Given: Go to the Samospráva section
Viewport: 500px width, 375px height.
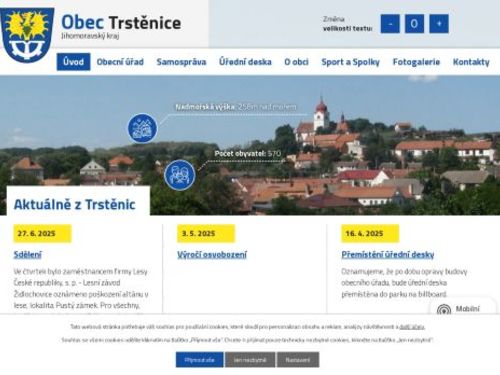Looking at the screenshot, I should [x=181, y=62].
